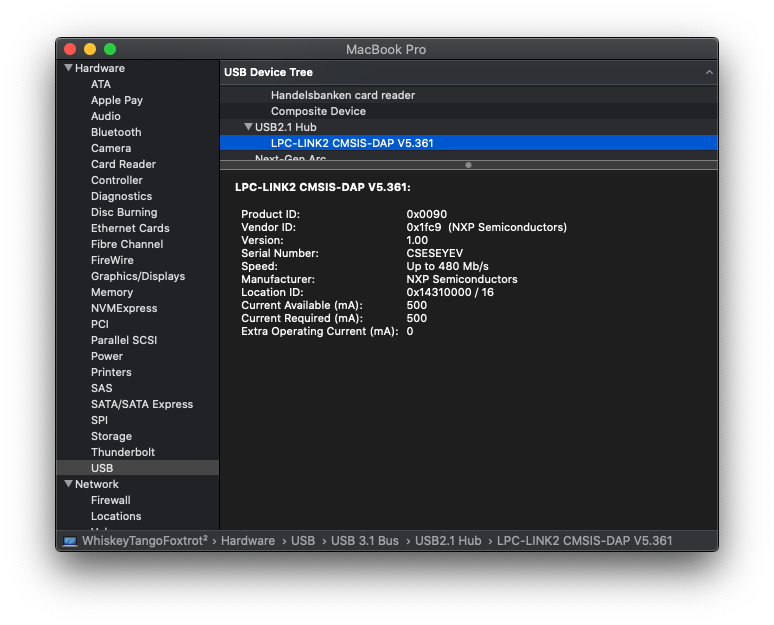774x625 pixels.
Task: Select Storage in the sidebar
Action: (x=111, y=436)
